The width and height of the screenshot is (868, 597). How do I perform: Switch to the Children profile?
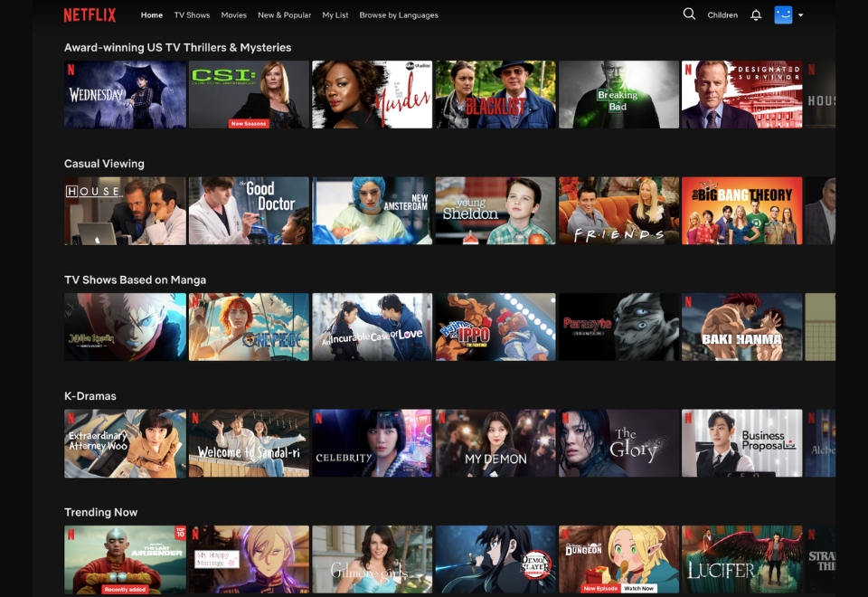tap(722, 15)
